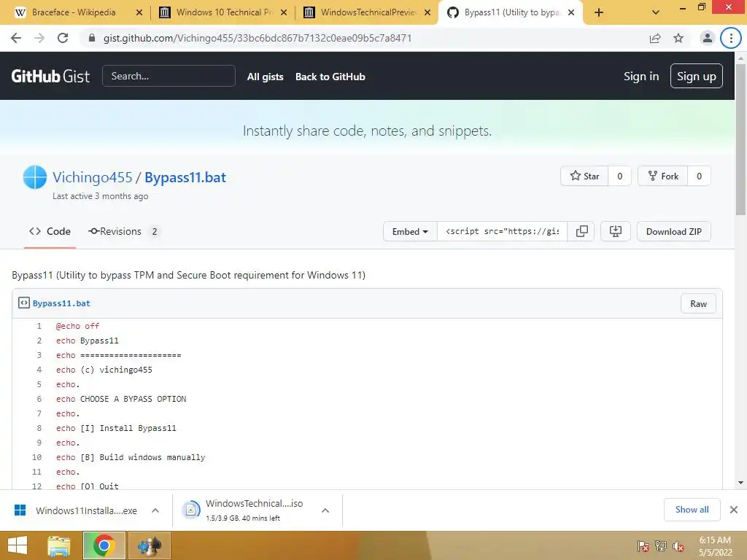The height and width of the screenshot is (560, 747).
Task: Open a new tab with plus button
Action: click(599, 12)
